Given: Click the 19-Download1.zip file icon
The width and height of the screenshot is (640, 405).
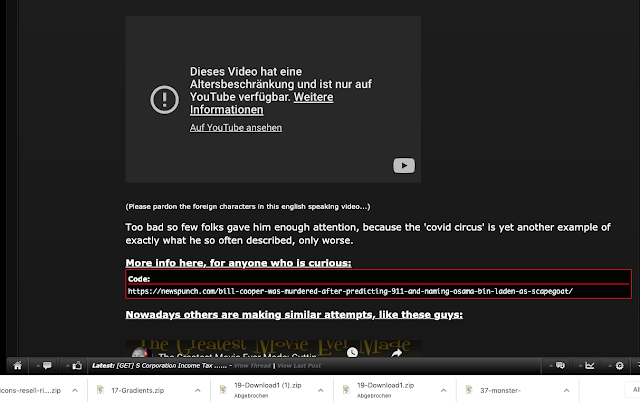Looking at the screenshot, I should (x=346, y=390).
